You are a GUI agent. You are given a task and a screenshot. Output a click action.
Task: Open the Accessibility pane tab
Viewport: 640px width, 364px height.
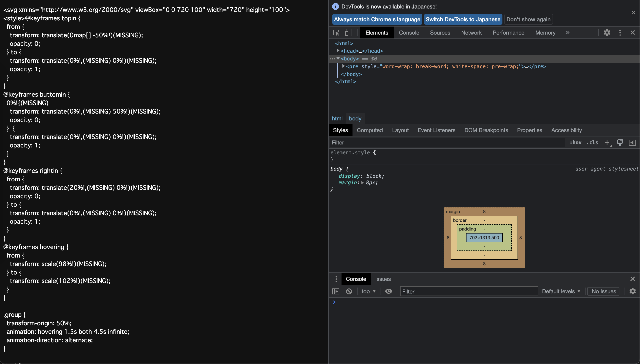click(567, 130)
